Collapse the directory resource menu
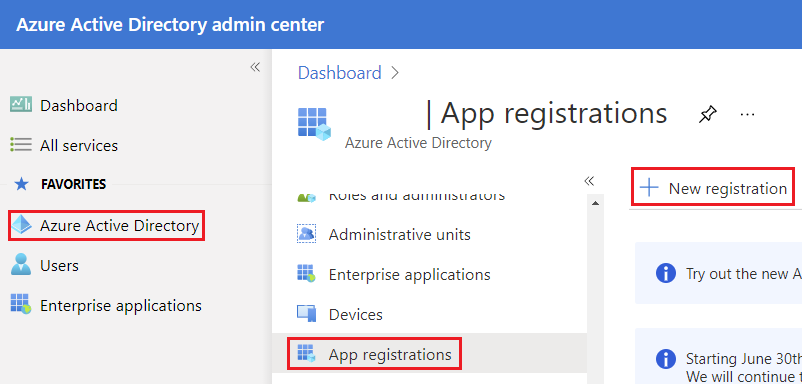This screenshot has width=802, height=384. pyautogui.click(x=589, y=180)
